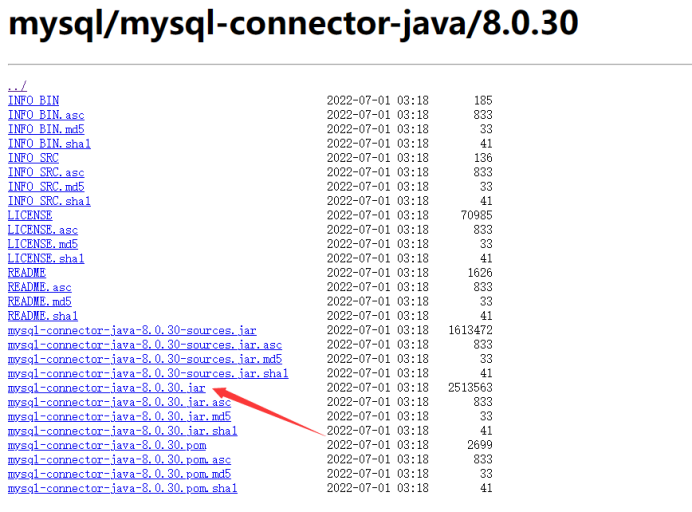Open the INFO_SRC.asc link
The image size is (692, 512).
(46, 173)
